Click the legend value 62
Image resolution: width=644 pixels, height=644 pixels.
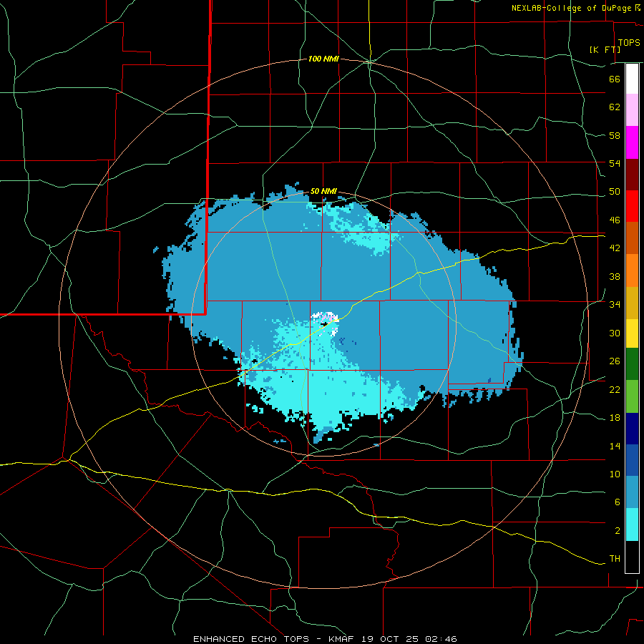tap(615, 107)
